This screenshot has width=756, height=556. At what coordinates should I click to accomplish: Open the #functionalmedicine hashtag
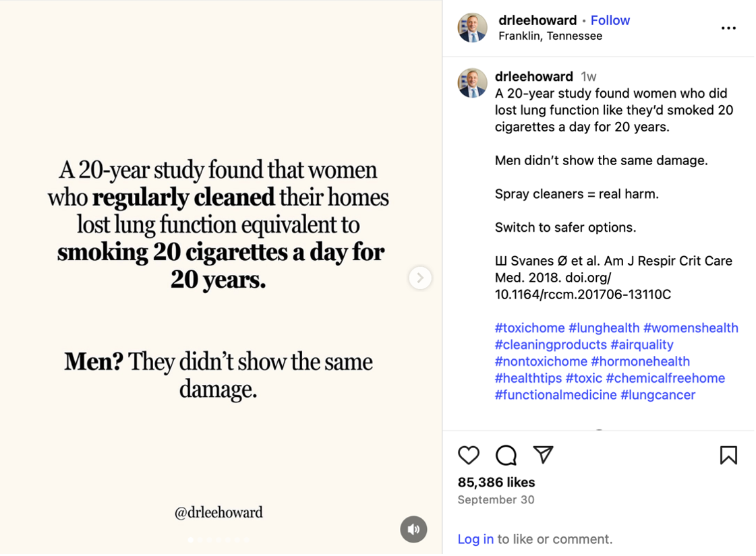pyautogui.click(x=556, y=395)
